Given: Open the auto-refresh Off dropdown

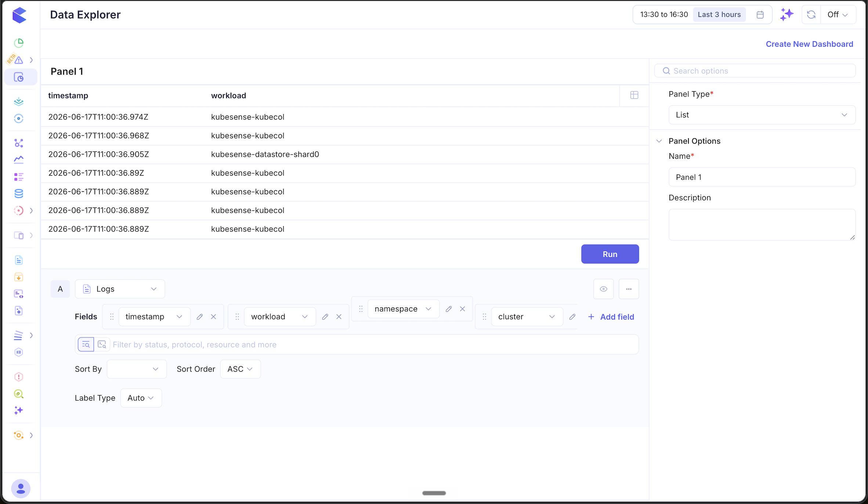Looking at the screenshot, I should click(x=838, y=15).
